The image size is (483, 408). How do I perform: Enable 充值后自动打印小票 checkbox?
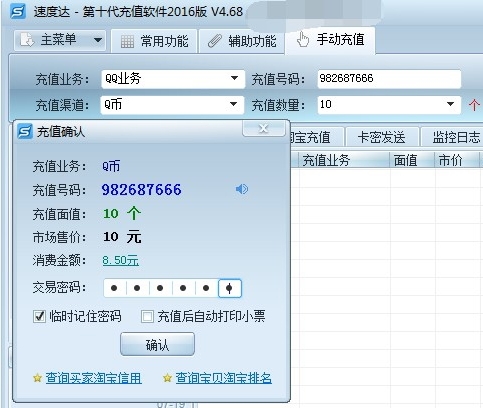click(147, 316)
